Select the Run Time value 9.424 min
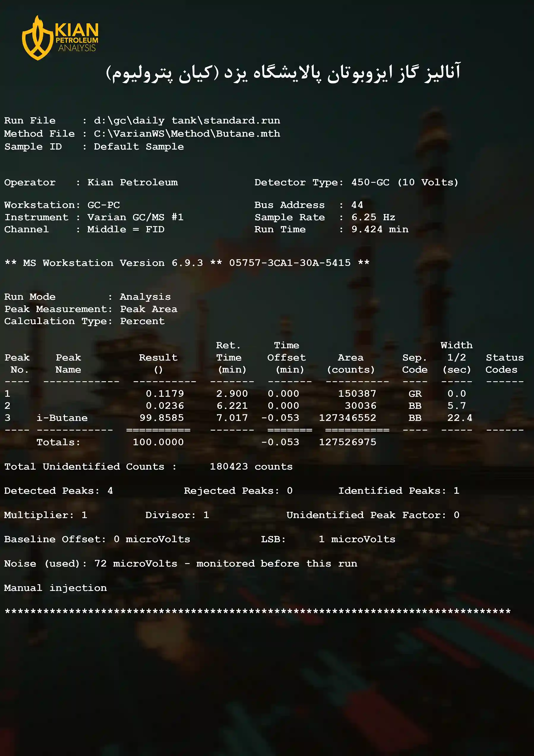This screenshot has width=534, height=756. point(379,230)
